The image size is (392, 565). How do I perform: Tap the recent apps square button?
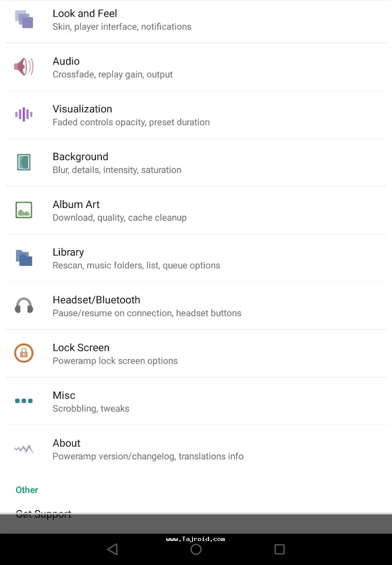tap(280, 549)
